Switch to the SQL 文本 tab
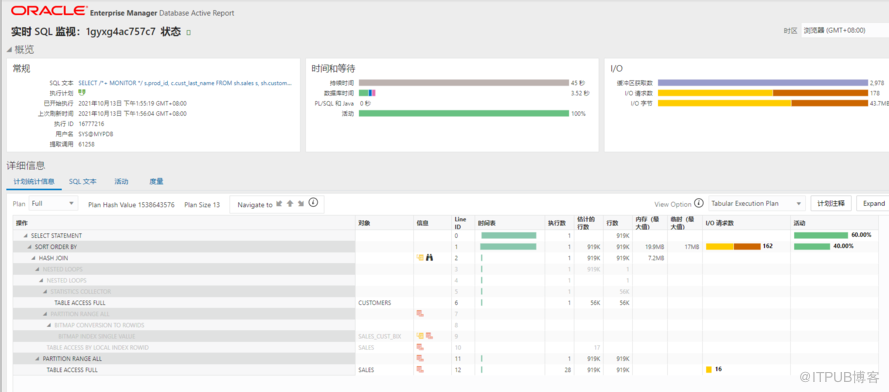Screen dimensions: 889x392 (x=83, y=182)
